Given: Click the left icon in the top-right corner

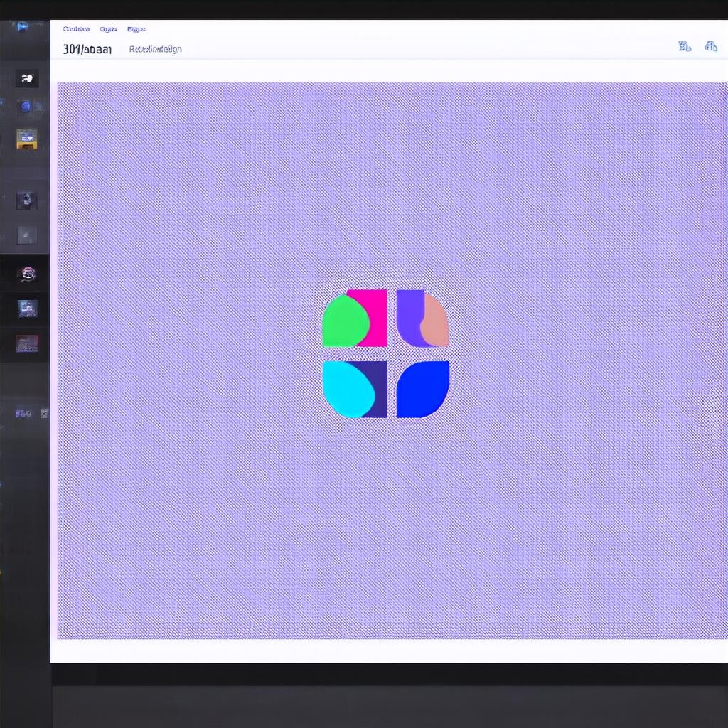Looking at the screenshot, I should point(684,47).
